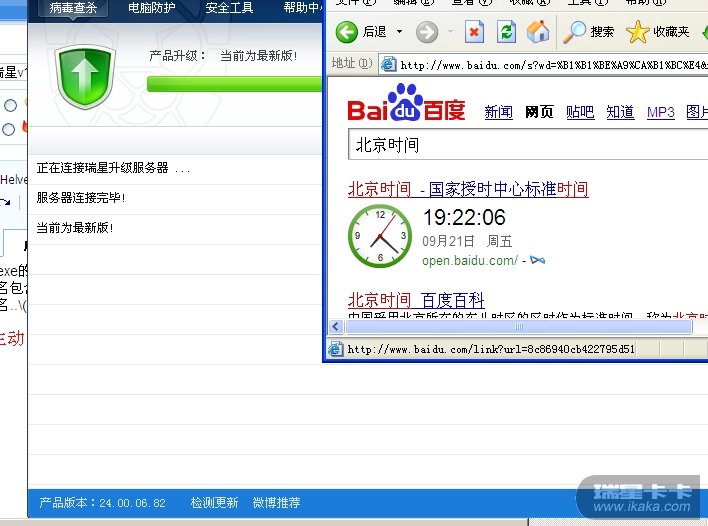Open the Baidu MP3 link
This screenshot has height=526, width=708.
pos(661,112)
